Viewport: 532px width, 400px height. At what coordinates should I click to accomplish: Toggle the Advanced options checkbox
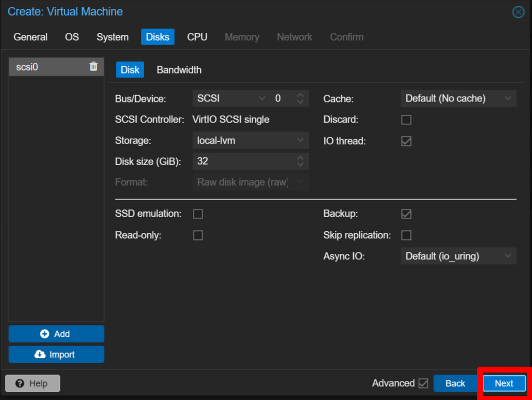(x=423, y=383)
